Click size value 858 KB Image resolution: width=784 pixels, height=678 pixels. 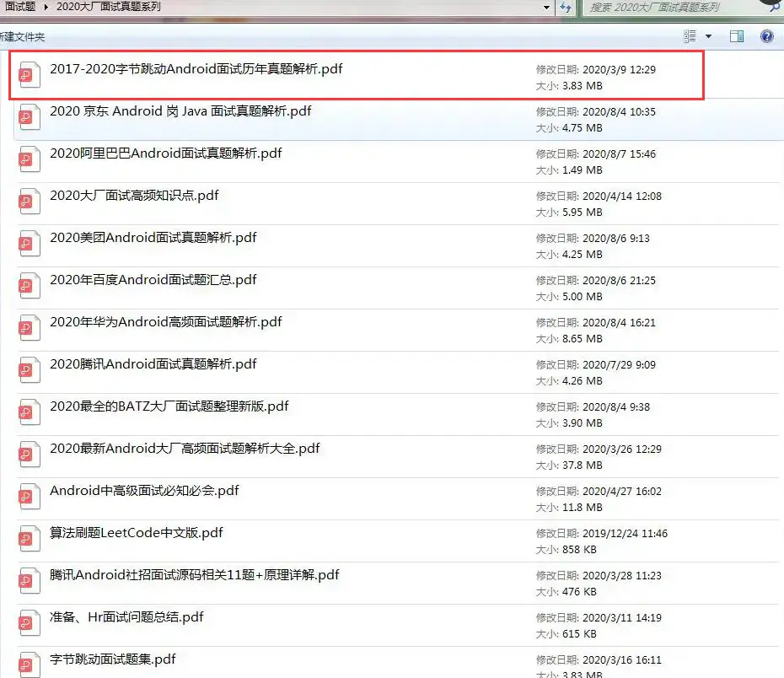pyautogui.click(x=579, y=550)
